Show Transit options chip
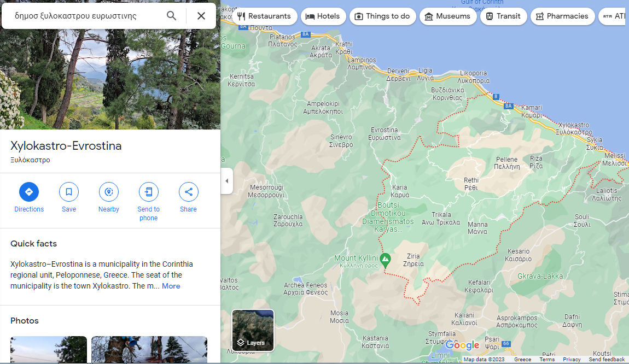629x364 pixels. click(503, 16)
